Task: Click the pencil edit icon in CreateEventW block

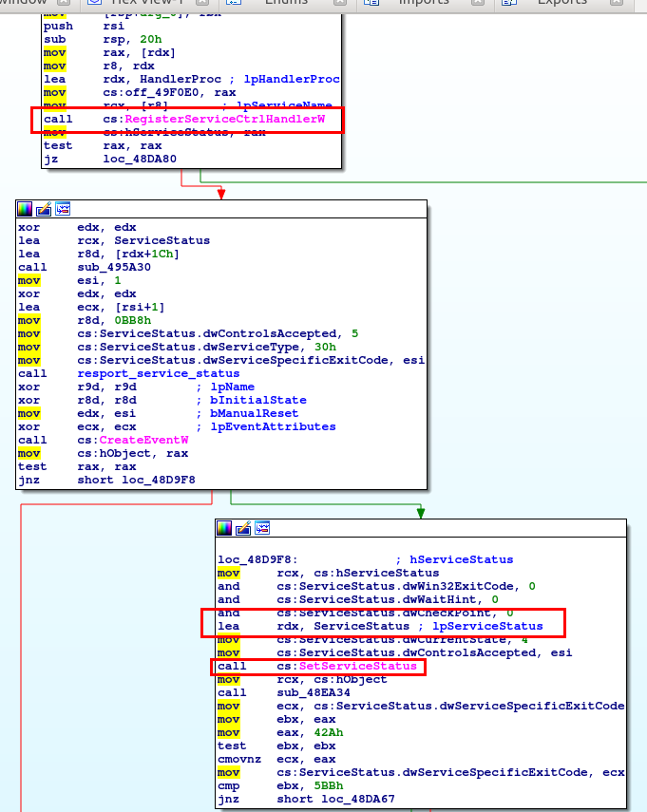Action: 45,208
